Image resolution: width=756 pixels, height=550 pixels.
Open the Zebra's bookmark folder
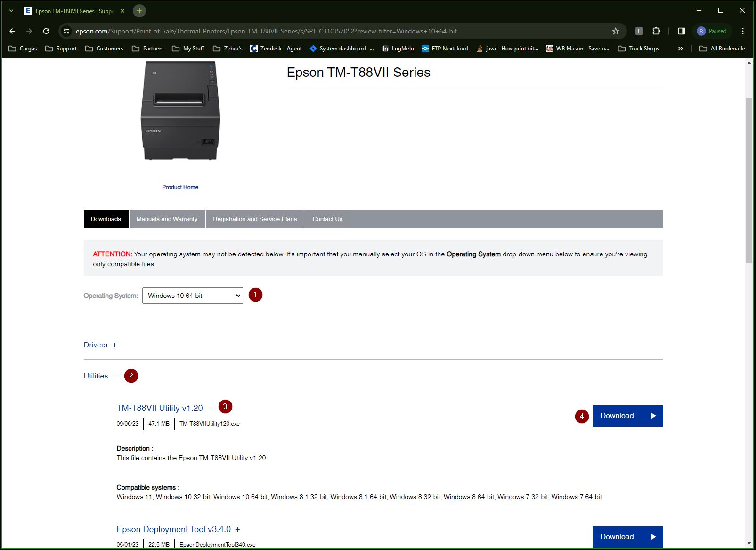click(228, 49)
